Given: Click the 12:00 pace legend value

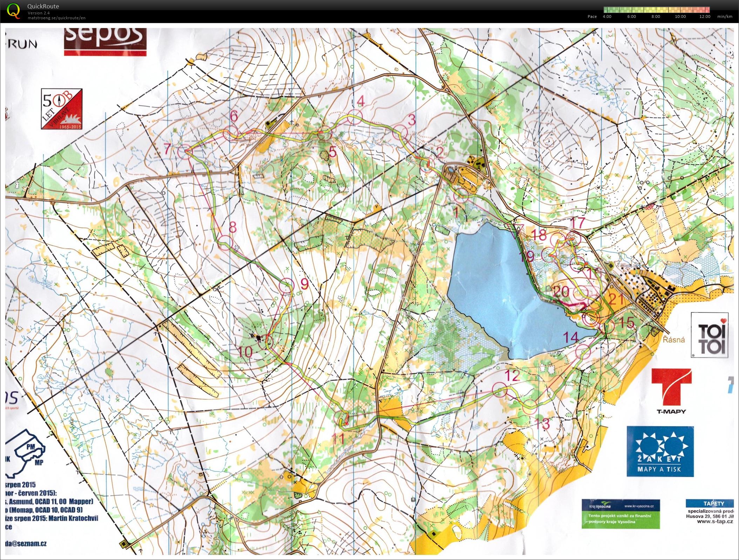Looking at the screenshot, I should (705, 16).
